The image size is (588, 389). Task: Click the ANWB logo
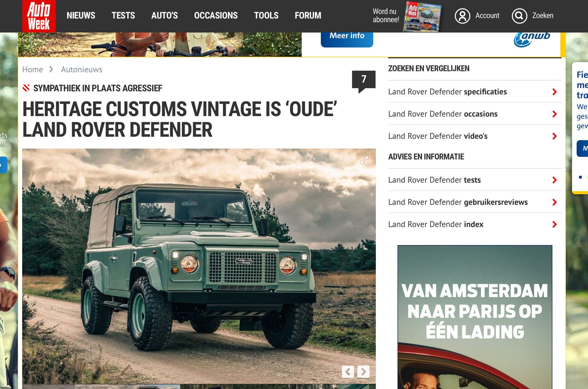click(x=532, y=39)
